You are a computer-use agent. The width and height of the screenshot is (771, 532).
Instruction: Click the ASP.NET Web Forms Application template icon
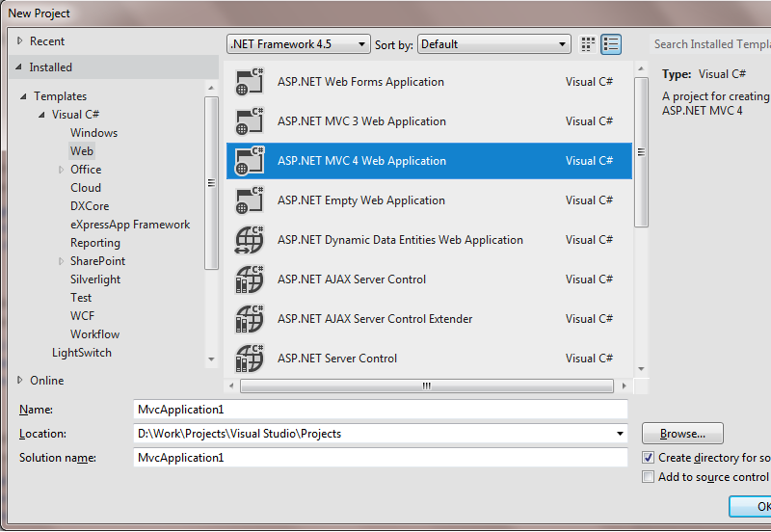pyautogui.click(x=250, y=82)
